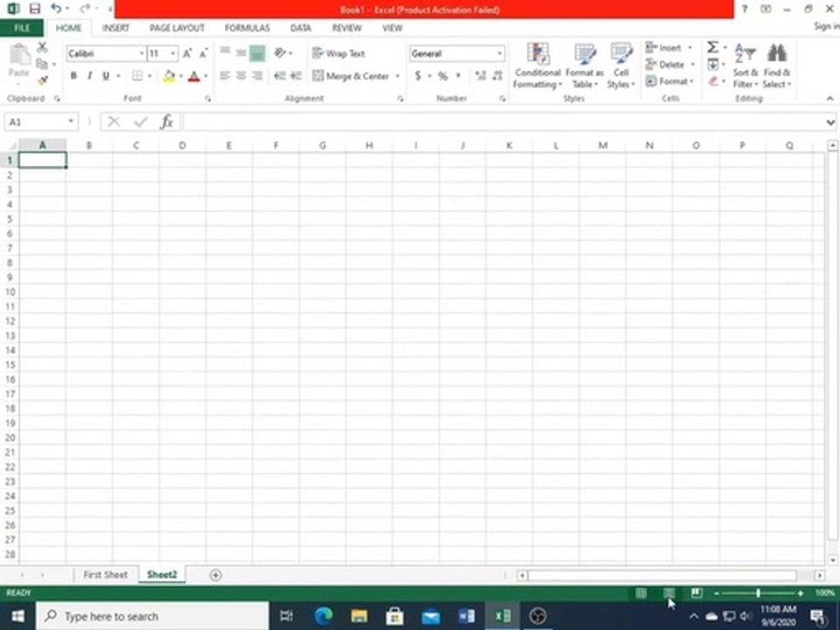The image size is (840, 630).
Task: Open Format as Table gallery
Action: click(x=584, y=66)
